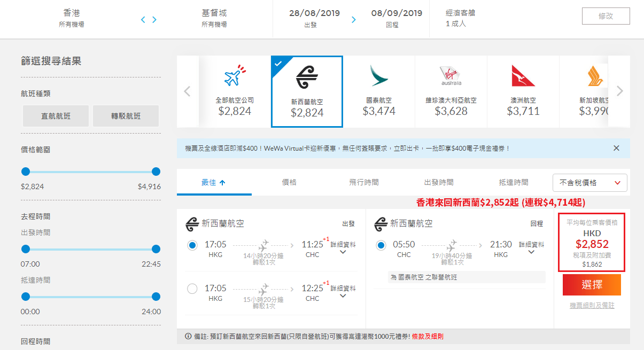This screenshot has width=644, height=350.
Task: Click the cabin and passengers (經濟客艙) field
Action: pyautogui.click(x=461, y=18)
